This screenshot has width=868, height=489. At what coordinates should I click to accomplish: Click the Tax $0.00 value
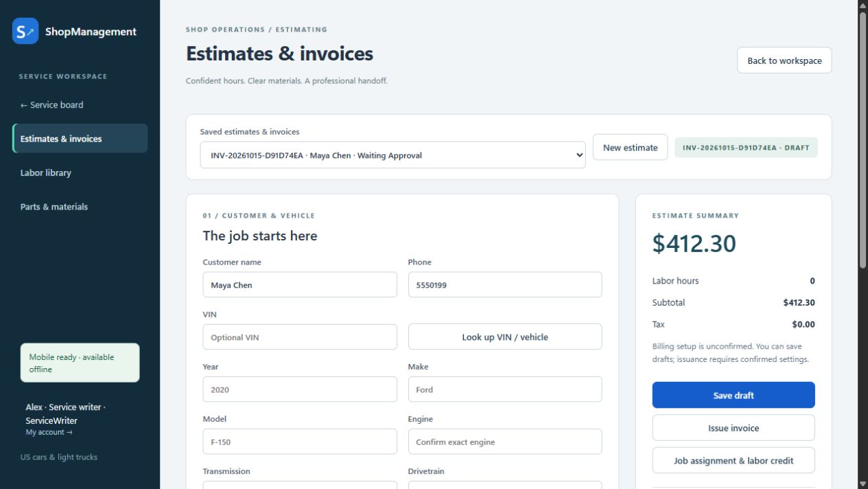click(x=804, y=324)
